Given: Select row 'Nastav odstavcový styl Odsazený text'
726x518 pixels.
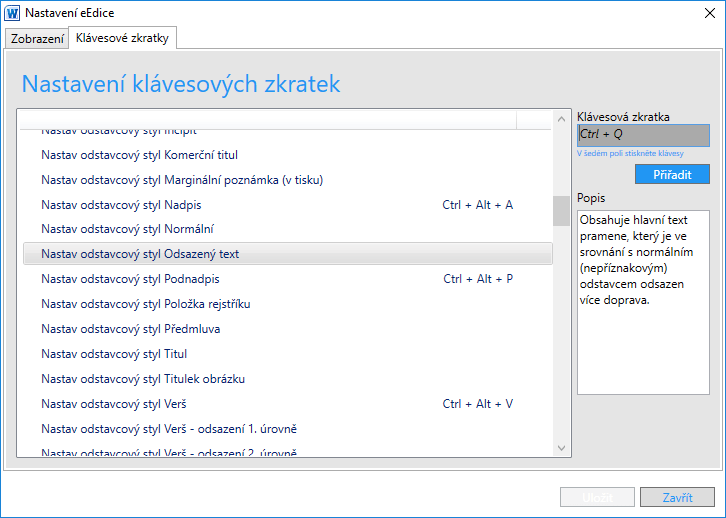Looking at the screenshot, I should (288, 254).
